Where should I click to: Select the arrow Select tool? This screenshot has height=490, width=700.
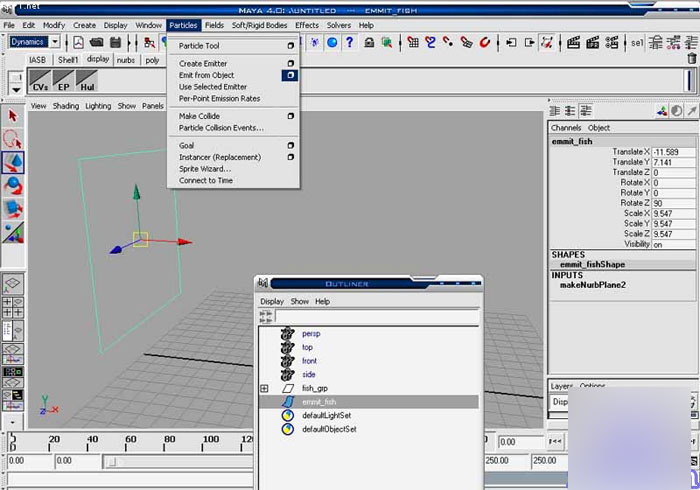[x=12, y=116]
